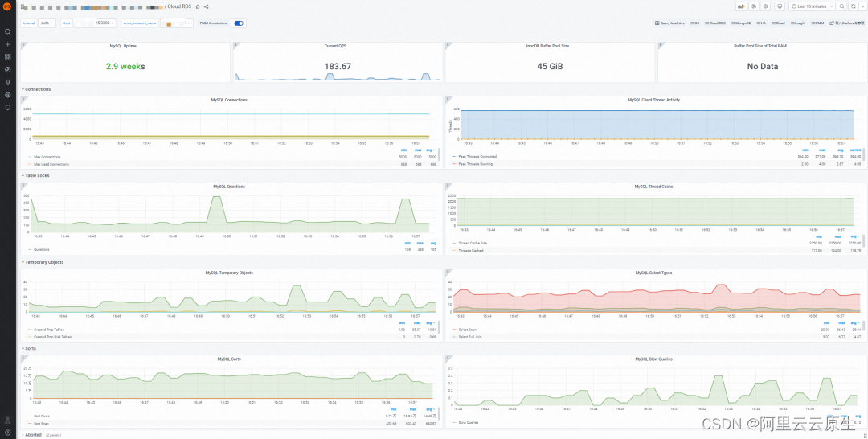
Task: Click info icon on Current QPS panel
Action: coord(235,44)
